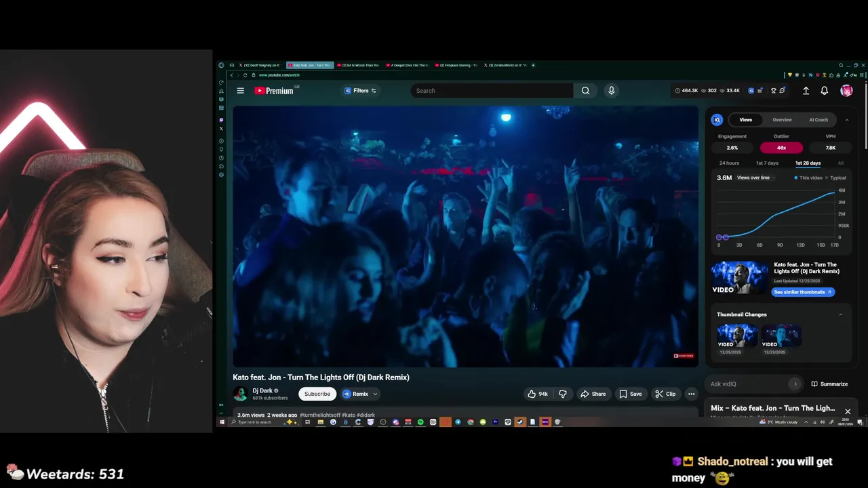This screenshot has height=488, width=868.
Task: Toggle the This video legend item
Action: (x=808, y=178)
